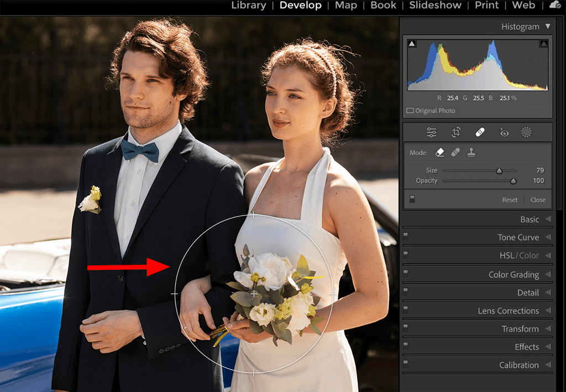566x392 pixels.
Task: Select the Crop overlay tool
Action: point(456,133)
